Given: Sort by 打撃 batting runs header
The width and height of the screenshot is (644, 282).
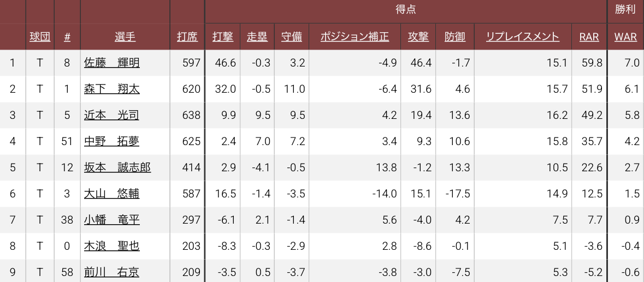Looking at the screenshot, I should click(x=223, y=37).
